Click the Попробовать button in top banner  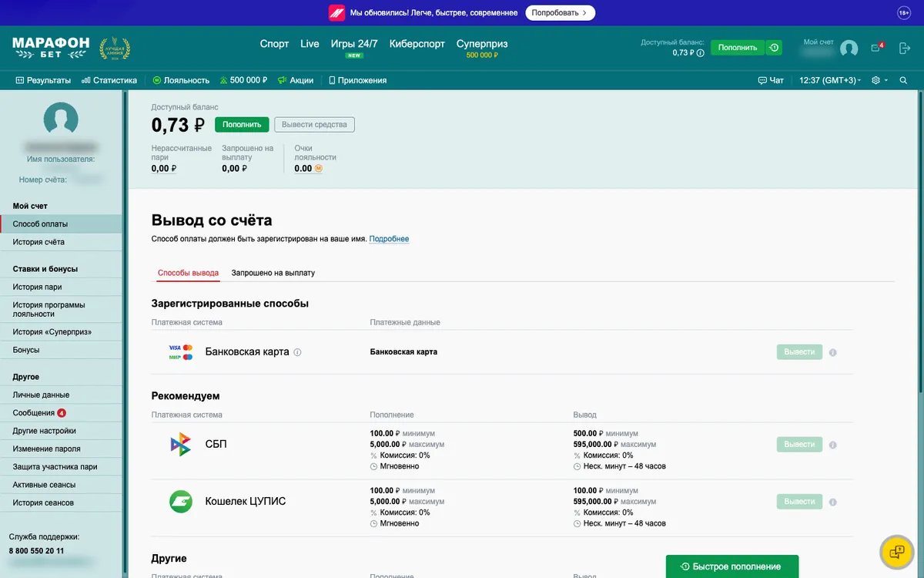pyautogui.click(x=561, y=13)
